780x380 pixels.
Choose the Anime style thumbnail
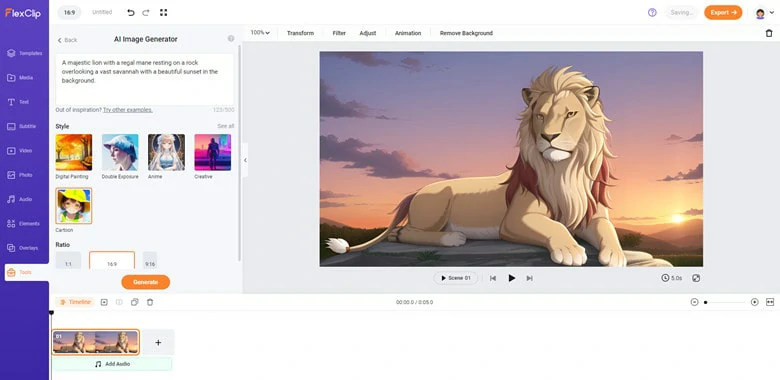tap(166, 152)
